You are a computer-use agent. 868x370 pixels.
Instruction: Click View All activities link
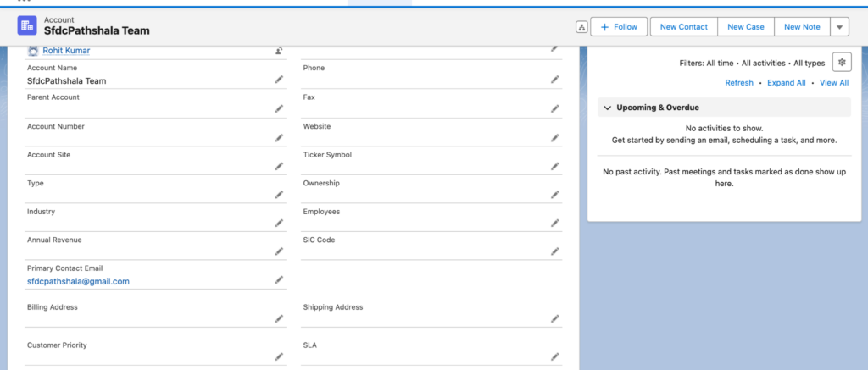pos(834,82)
